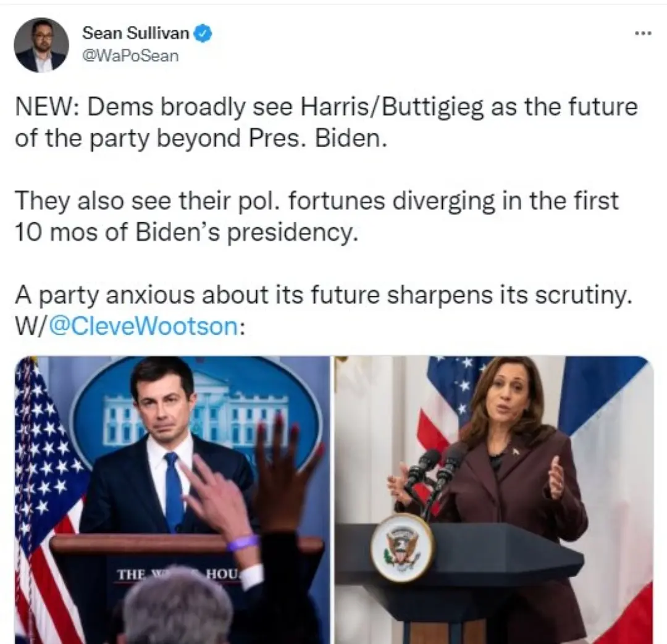Click the "A party anxious" sentence
667x644 pixels.
[324, 295]
